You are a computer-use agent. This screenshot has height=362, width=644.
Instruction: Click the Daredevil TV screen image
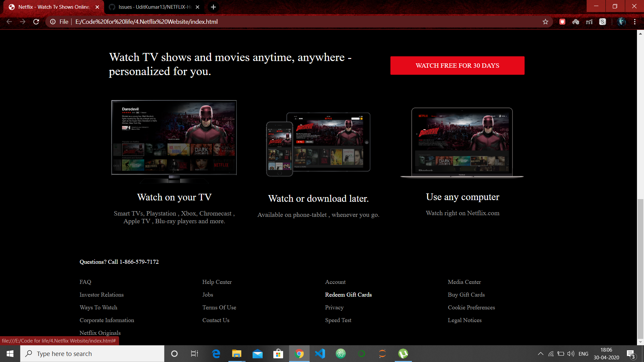pos(174,138)
